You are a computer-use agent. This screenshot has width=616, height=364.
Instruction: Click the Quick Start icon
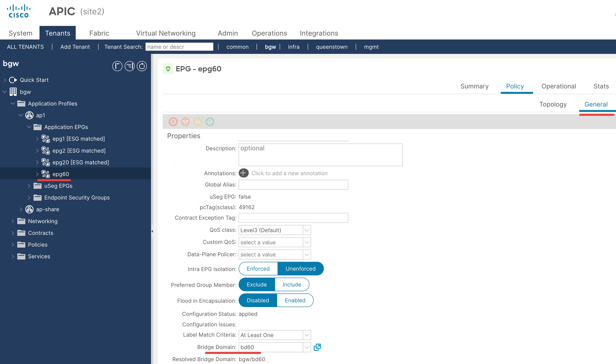pos(13,80)
